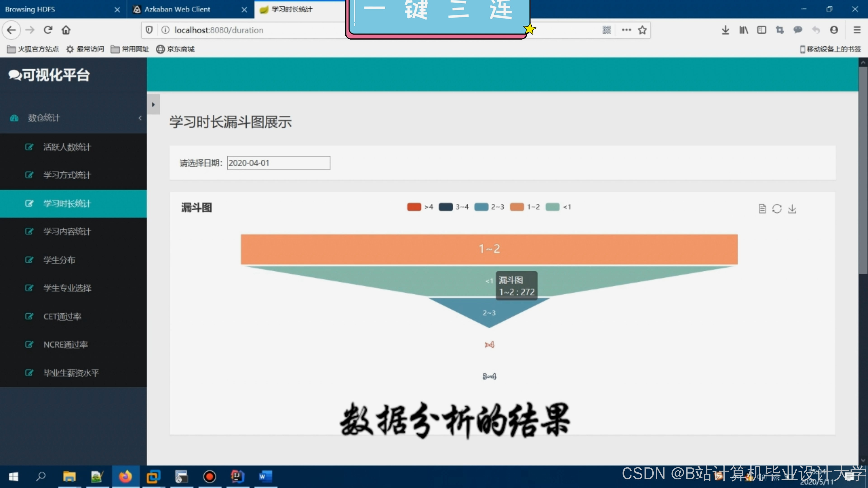Open 活跃人数统计 sidebar link
This screenshot has width=868, height=488.
67,147
